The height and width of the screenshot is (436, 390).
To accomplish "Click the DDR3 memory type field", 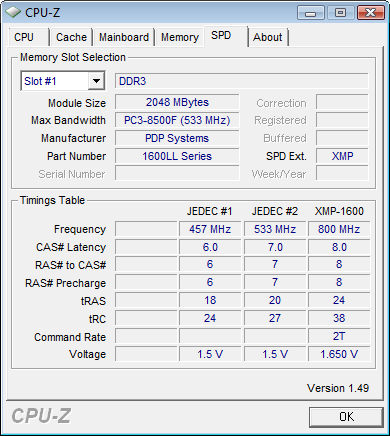I will tap(242, 81).
